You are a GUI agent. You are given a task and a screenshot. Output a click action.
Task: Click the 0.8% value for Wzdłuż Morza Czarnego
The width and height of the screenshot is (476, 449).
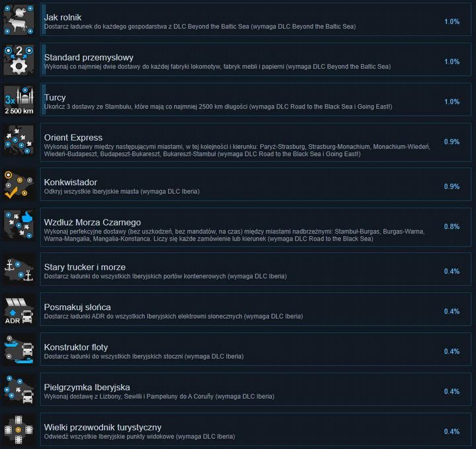(452, 226)
